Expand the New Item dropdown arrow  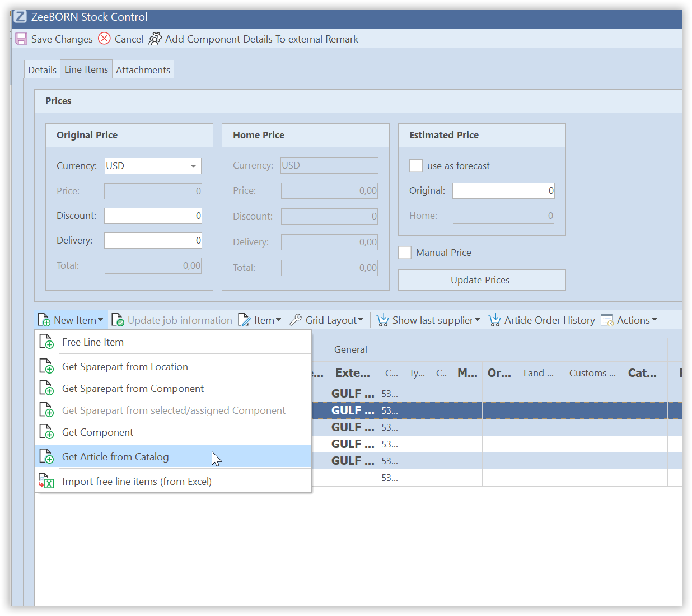[x=101, y=320]
